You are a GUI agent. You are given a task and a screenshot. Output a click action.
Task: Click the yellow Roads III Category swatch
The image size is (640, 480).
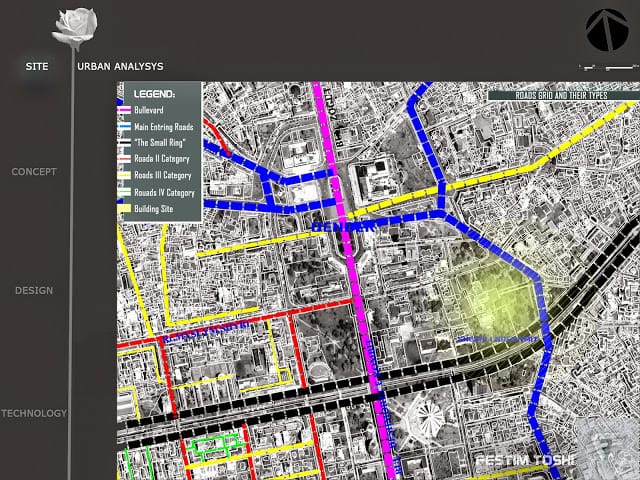point(124,176)
